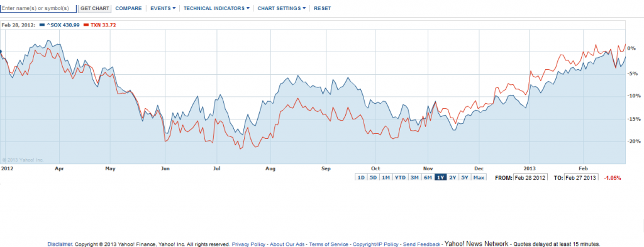Select the 1M time range

coord(386,178)
